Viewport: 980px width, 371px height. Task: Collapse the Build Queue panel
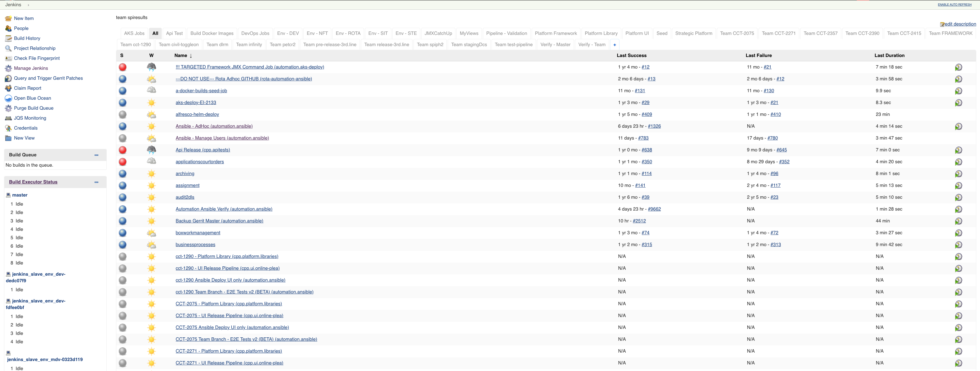pos(96,155)
